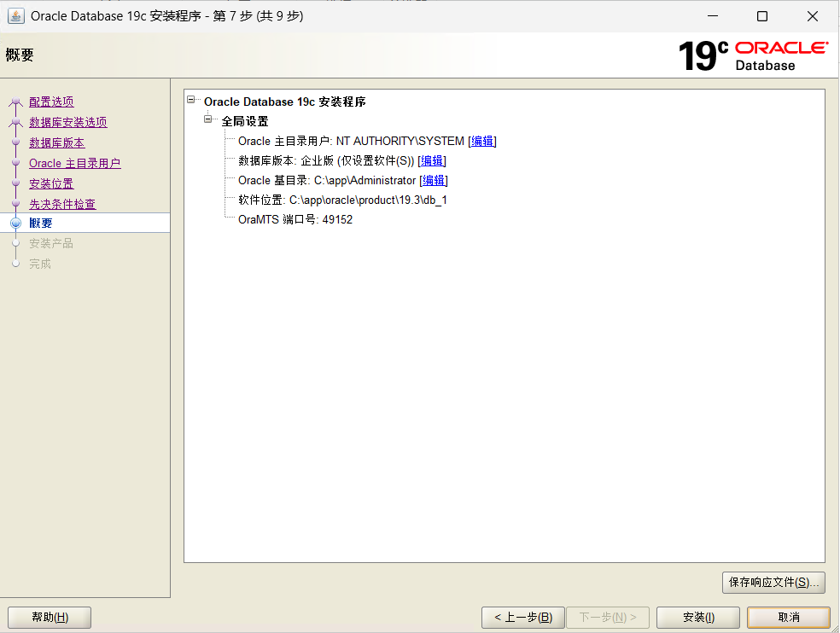840x633 pixels.
Task: Collapse the Oracle Database 19c 安装程序 node
Action: 190,101
